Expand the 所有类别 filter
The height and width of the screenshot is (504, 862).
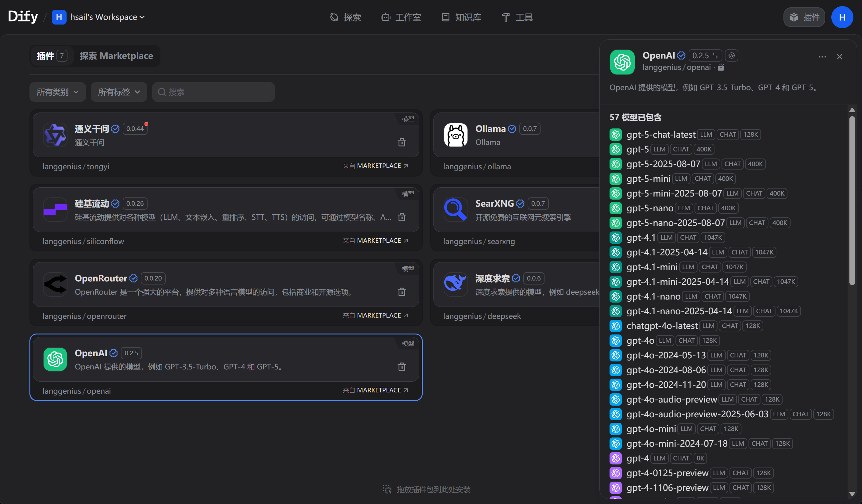tap(57, 92)
